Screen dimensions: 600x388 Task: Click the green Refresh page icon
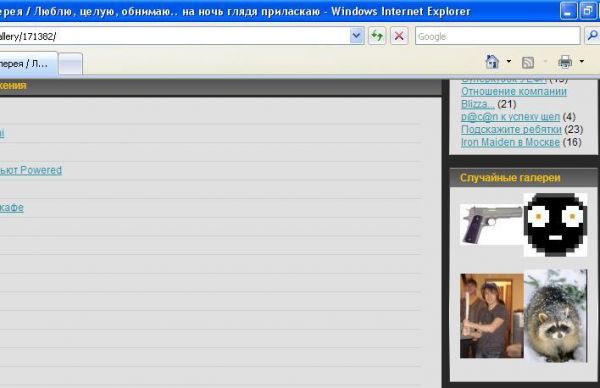tap(377, 36)
